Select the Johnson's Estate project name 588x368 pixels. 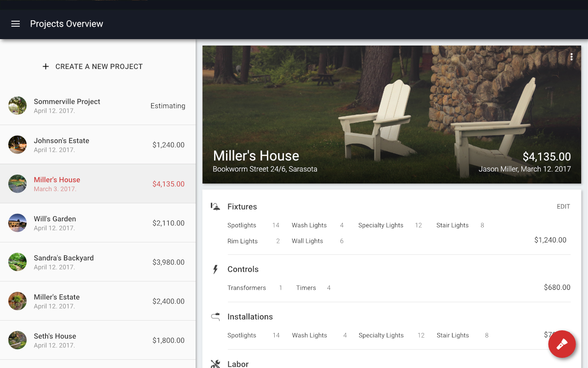pyautogui.click(x=62, y=141)
